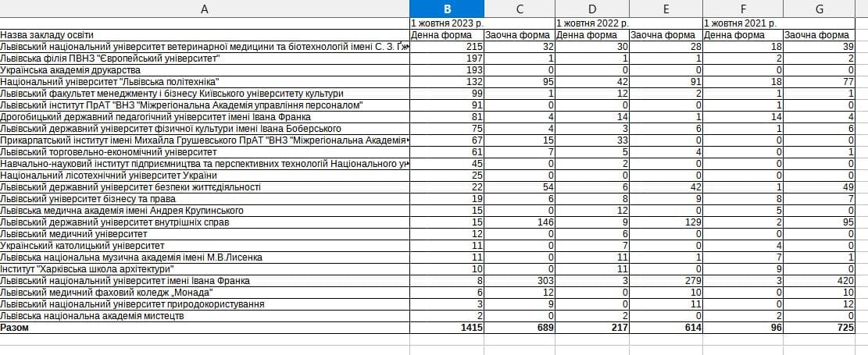Click column G header
The image size is (868, 355).
818,9
